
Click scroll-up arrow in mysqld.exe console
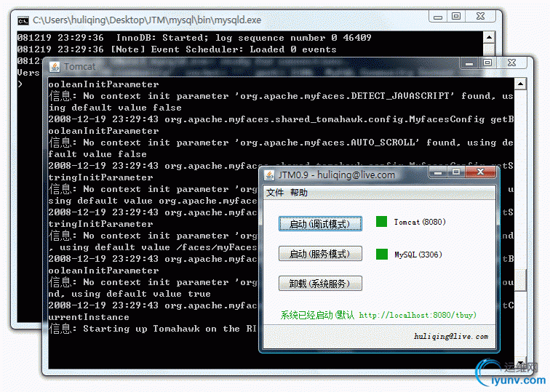click(x=489, y=37)
